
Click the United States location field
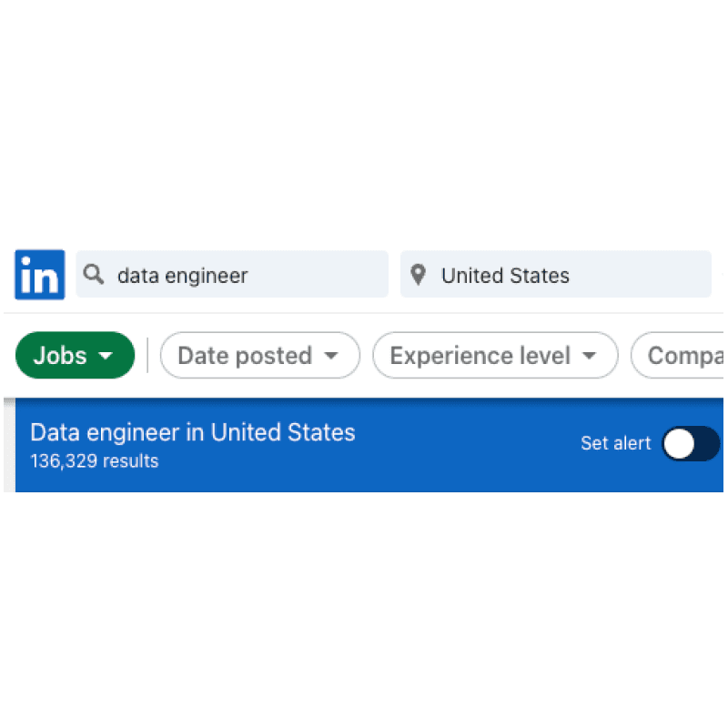(x=546, y=274)
